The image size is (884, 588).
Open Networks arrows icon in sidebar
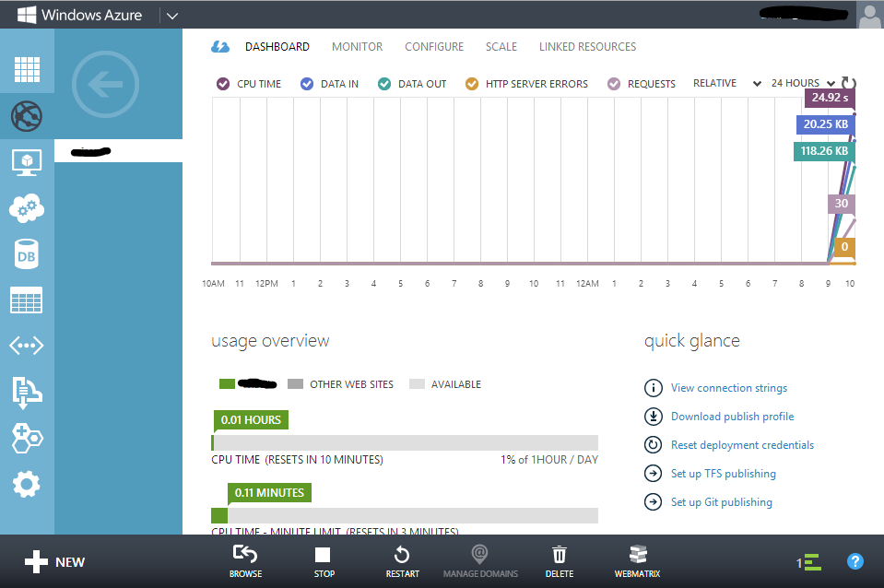click(27, 345)
